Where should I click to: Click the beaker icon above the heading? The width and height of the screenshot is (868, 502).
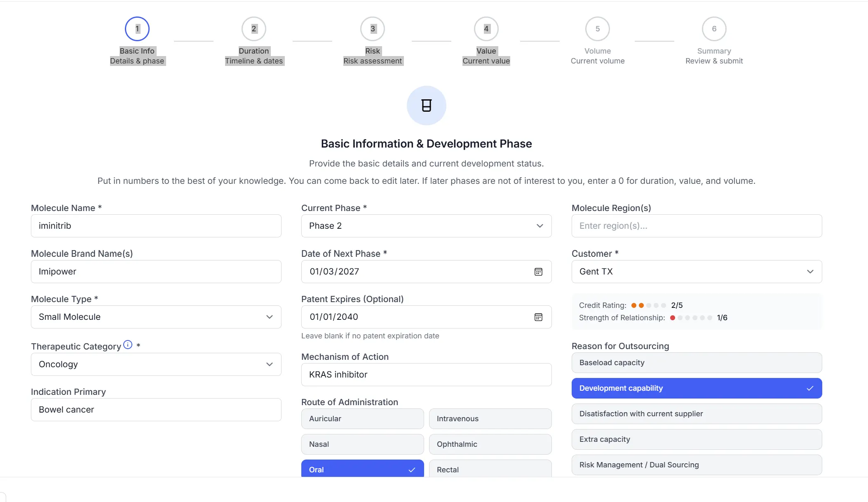click(x=427, y=106)
